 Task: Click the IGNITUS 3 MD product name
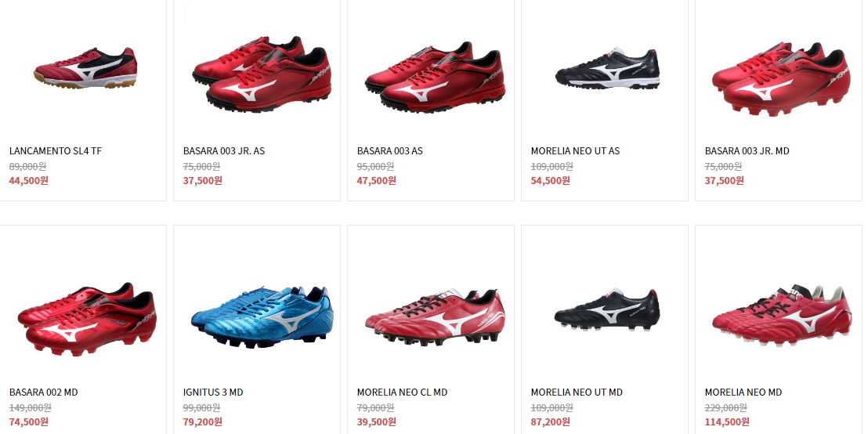click(213, 392)
